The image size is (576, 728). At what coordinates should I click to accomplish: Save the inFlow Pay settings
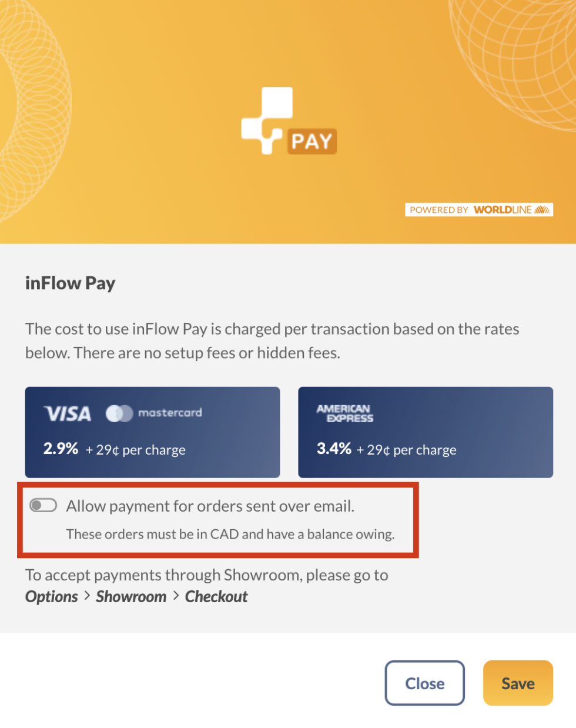[x=518, y=683]
